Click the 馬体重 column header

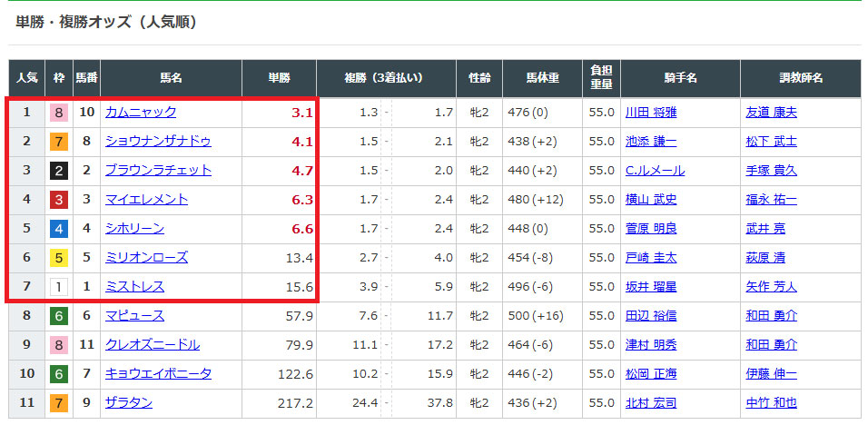pyautogui.click(x=542, y=78)
